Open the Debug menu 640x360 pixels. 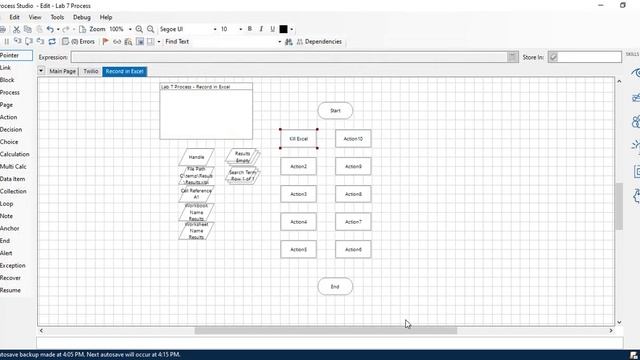click(82, 17)
